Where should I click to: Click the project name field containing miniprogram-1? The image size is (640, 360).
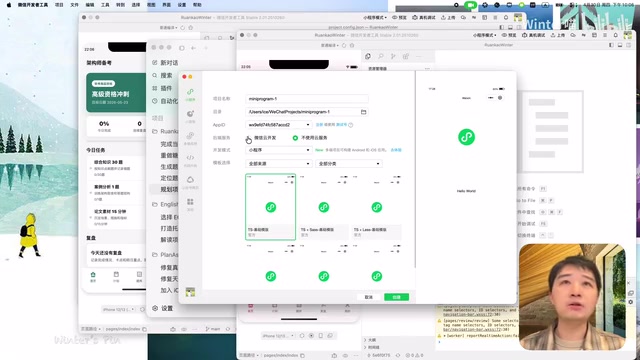307,99
